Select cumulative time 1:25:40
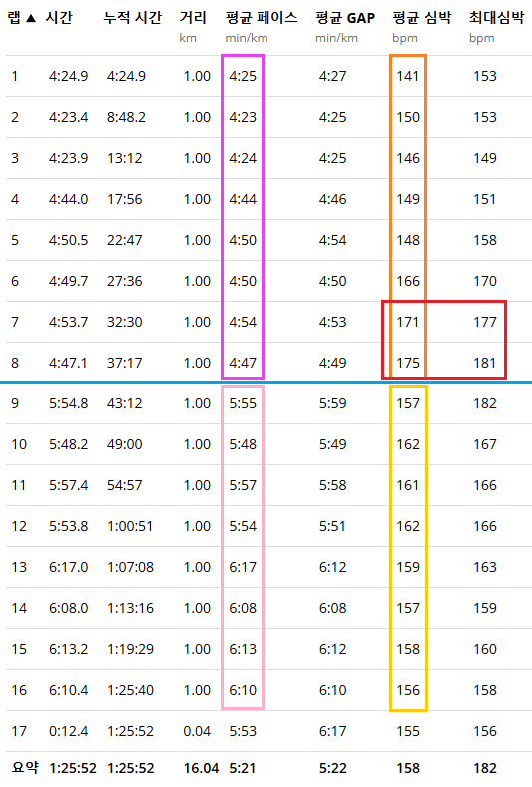The width and height of the screenshot is (532, 787). pos(130,691)
